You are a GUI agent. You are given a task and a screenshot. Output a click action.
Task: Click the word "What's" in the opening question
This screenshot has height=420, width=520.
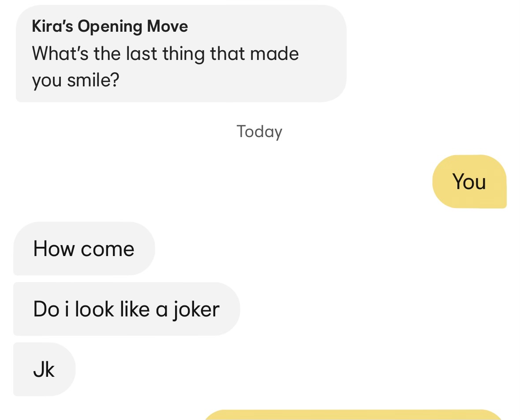coord(60,53)
